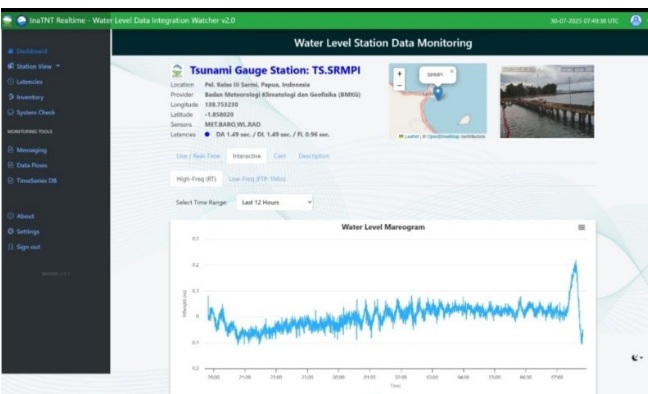Open TimeSeries DB tool
This screenshot has height=394, width=648.
pos(32,181)
